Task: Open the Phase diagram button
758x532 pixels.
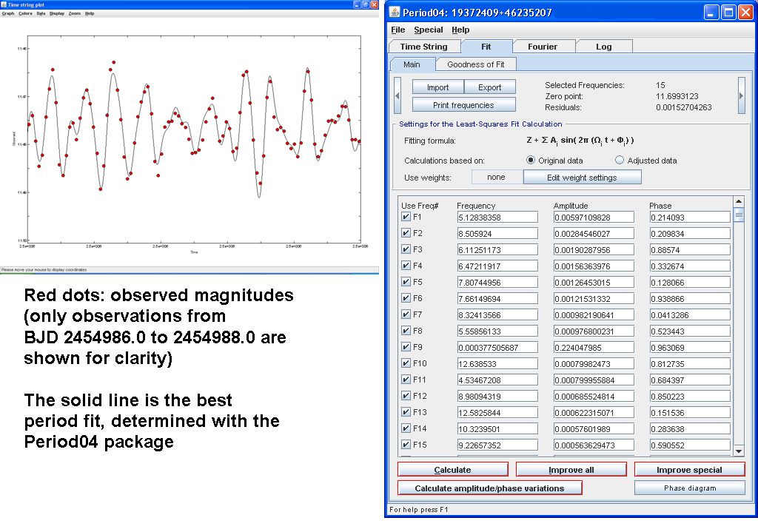Action: pyautogui.click(x=690, y=488)
